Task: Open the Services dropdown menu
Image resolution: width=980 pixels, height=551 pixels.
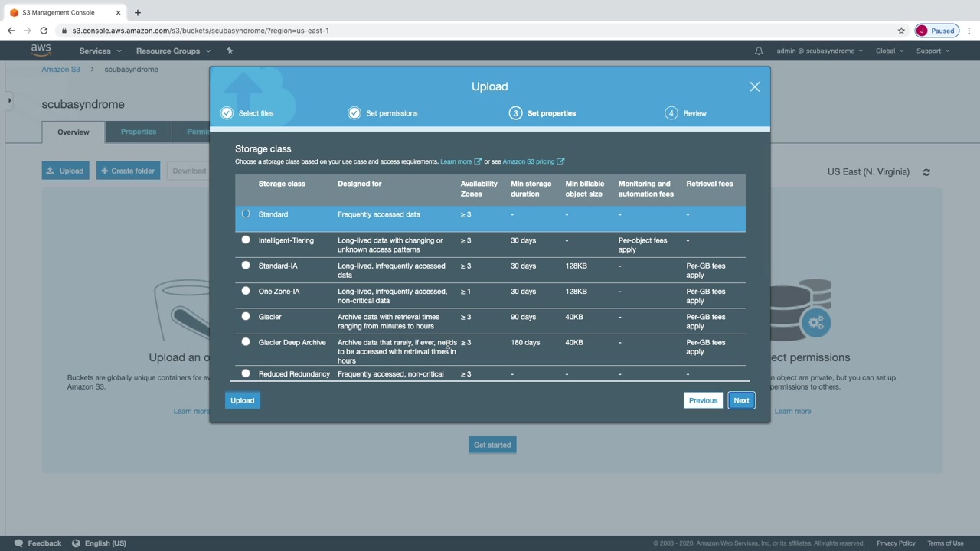Action: tap(100, 51)
